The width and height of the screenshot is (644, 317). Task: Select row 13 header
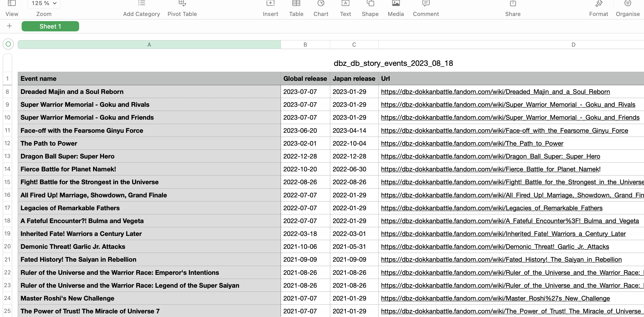(x=7, y=156)
